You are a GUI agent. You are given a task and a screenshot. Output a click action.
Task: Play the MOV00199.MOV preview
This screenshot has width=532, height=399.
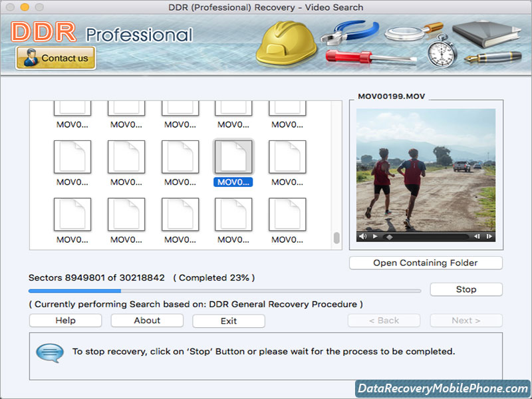(375, 236)
